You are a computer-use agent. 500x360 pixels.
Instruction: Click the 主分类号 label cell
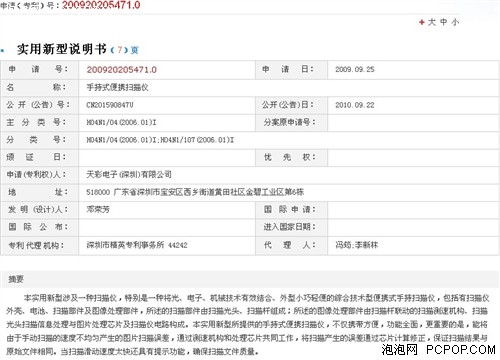point(40,123)
